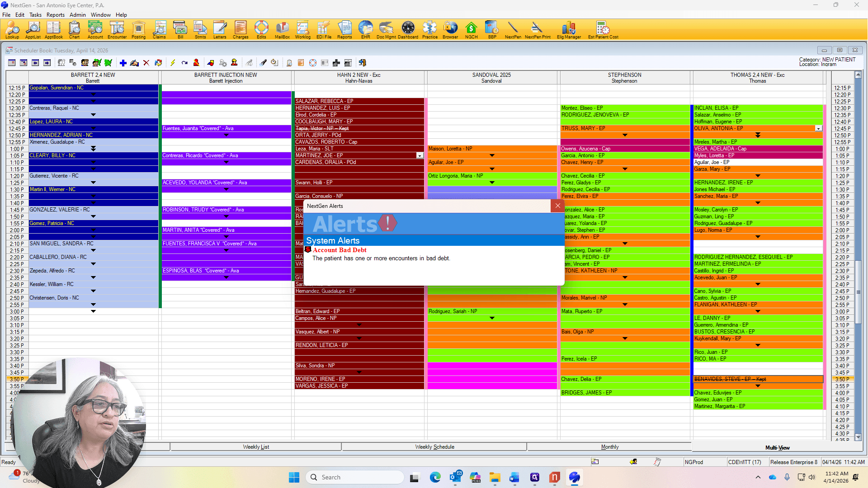This screenshot has width=868, height=488.
Task: Click the red X delete icon in scheduler toolbar
Action: tap(146, 63)
